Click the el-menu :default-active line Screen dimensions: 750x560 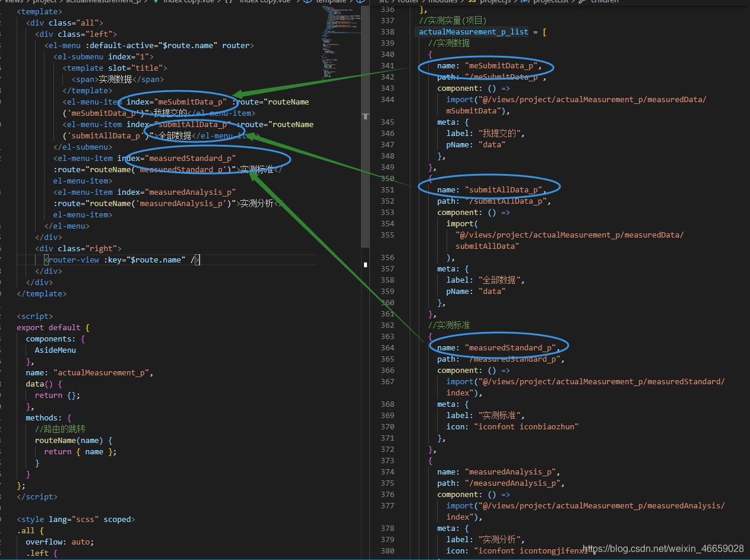pyautogui.click(x=149, y=45)
